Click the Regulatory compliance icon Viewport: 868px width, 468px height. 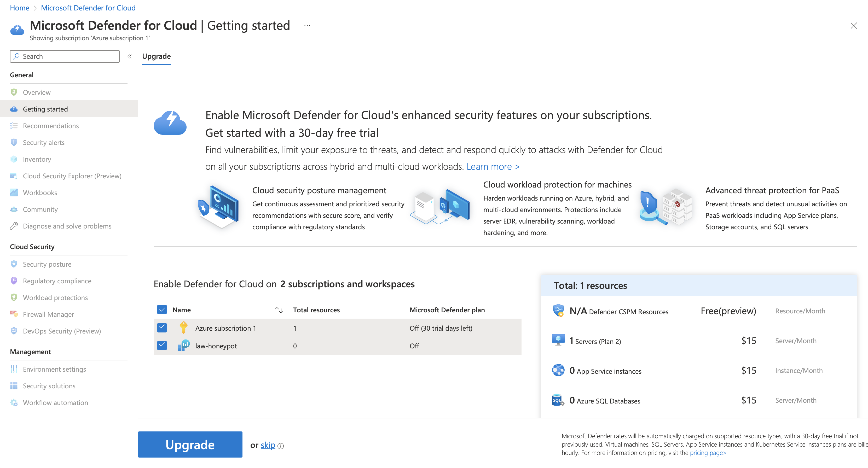tap(14, 281)
